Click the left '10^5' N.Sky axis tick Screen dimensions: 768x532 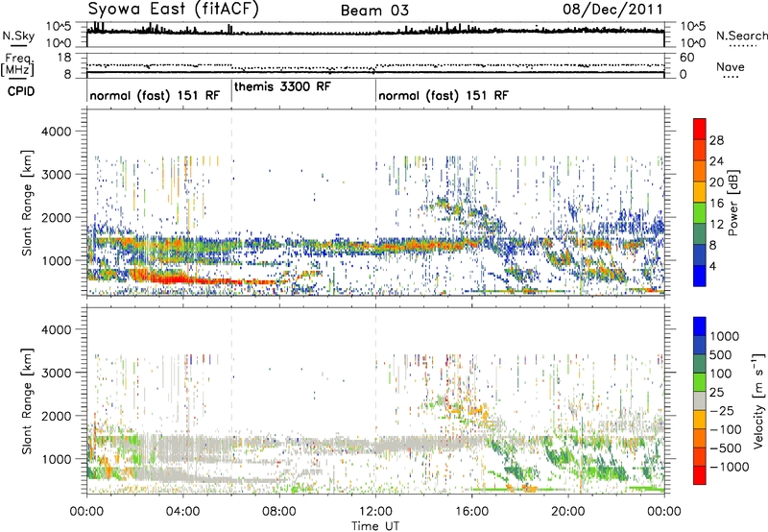(59, 27)
